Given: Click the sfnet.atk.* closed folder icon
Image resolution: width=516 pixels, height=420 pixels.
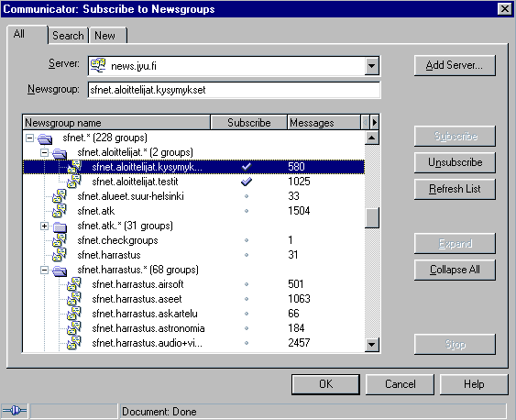Looking at the screenshot, I should coord(60,227).
